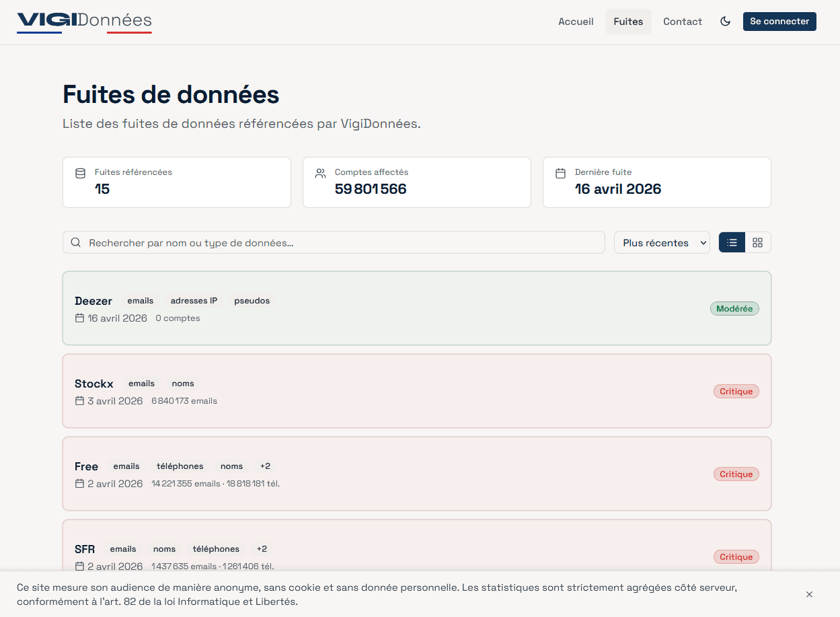Click the Modérée badge on Deezer
This screenshot has width=840, height=617.
pos(734,309)
